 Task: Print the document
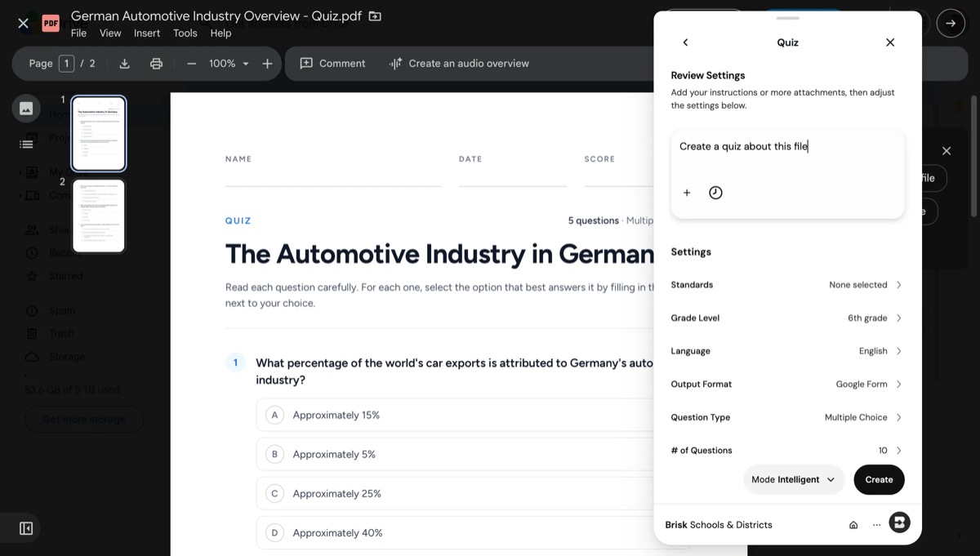pos(156,64)
